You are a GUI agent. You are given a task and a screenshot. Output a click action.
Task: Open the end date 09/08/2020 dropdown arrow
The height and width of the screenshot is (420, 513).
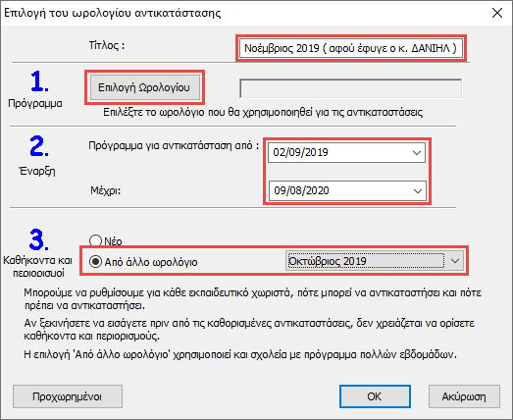click(418, 190)
